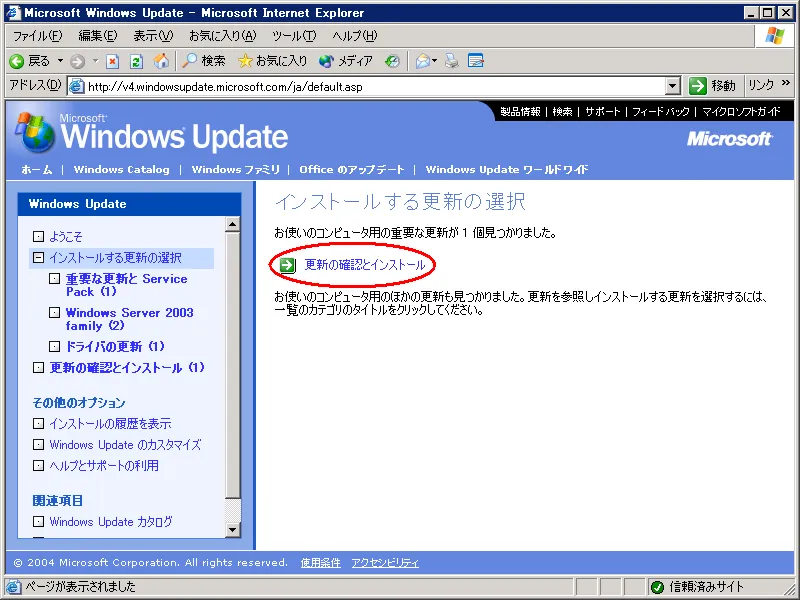This screenshot has width=800, height=600.
Task: Open the Back button history dropdown arrow
Action: point(58,61)
